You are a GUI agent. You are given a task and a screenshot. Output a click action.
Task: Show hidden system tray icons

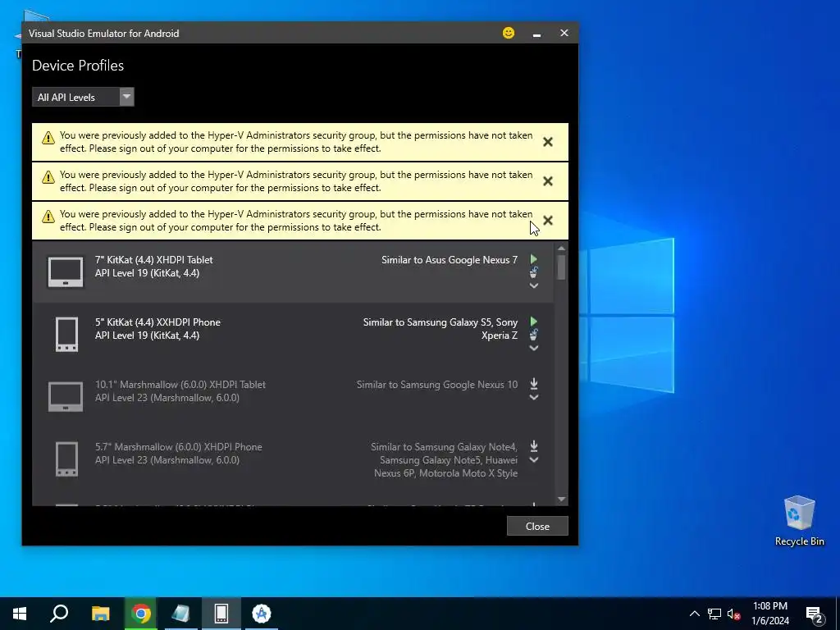tap(694, 614)
